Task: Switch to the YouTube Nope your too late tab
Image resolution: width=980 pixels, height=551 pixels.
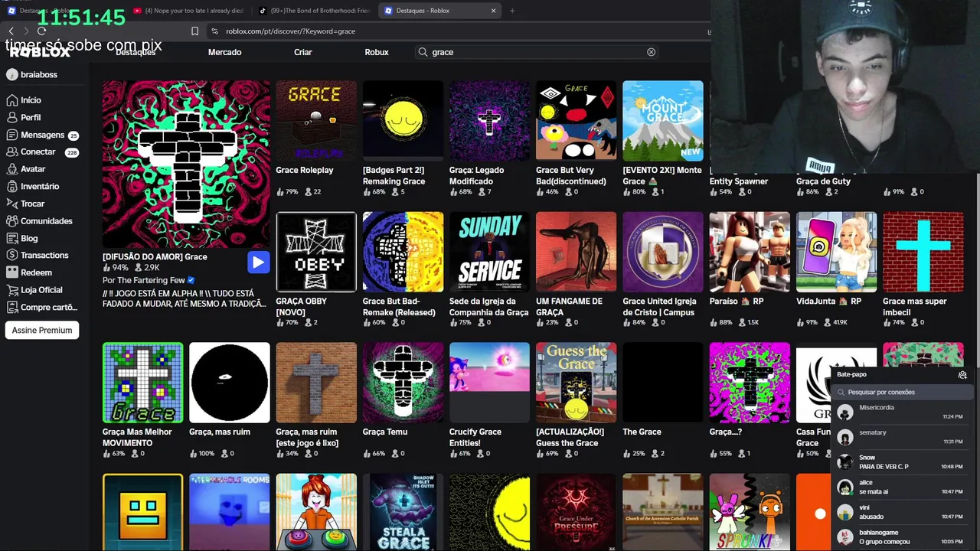Action: [189, 11]
